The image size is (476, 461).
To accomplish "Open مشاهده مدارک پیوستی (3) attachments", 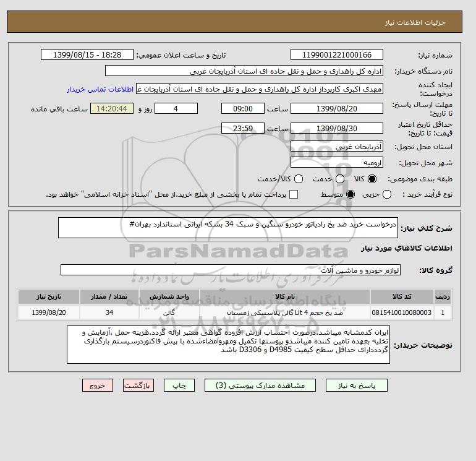I will [x=260, y=386].
